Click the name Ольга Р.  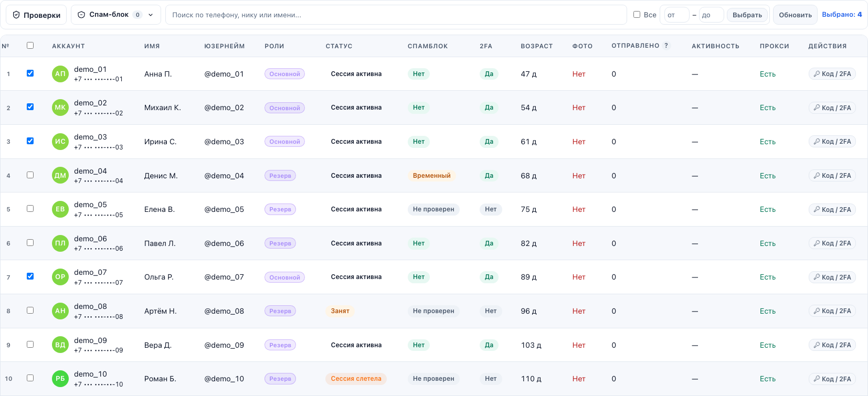159,277
